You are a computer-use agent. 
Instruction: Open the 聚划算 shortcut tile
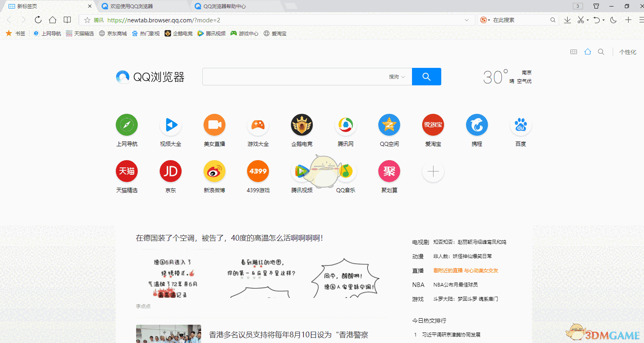pos(389,171)
